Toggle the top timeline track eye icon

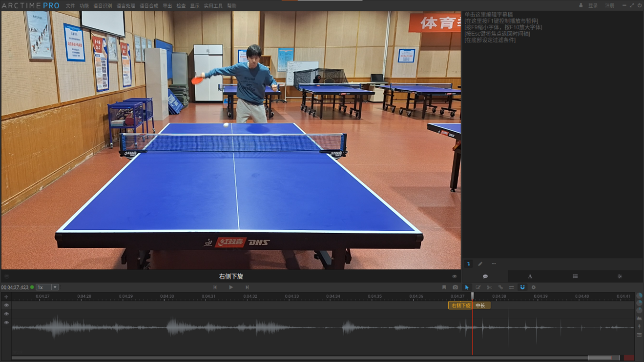point(6,305)
